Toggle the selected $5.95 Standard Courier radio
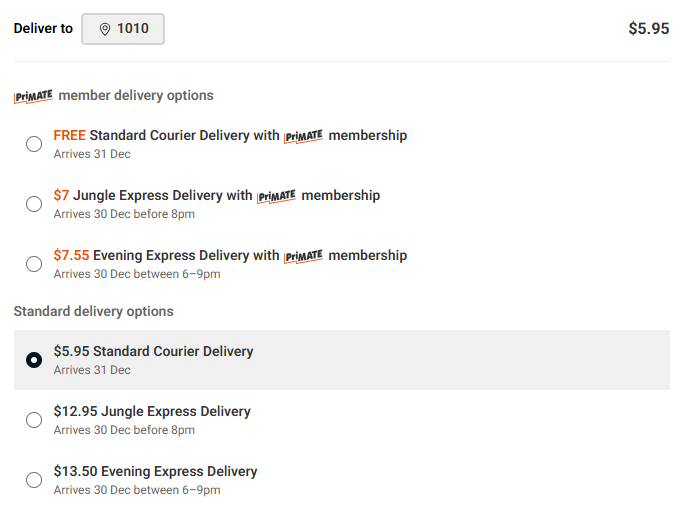The height and width of the screenshot is (519, 684). (34, 360)
